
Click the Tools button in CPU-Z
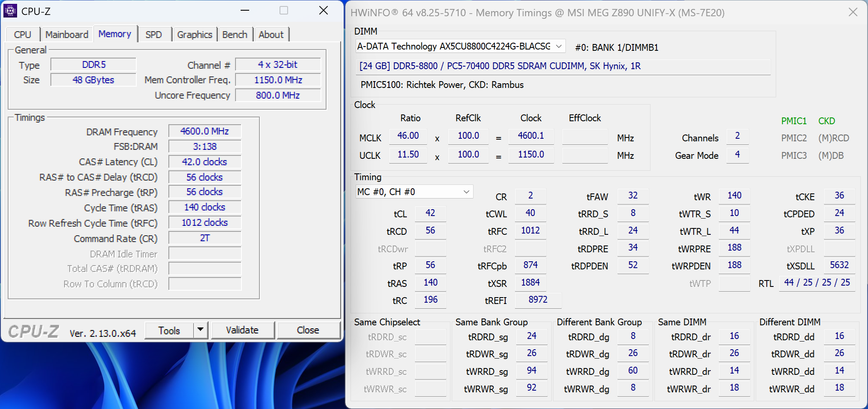[x=169, y=330]
